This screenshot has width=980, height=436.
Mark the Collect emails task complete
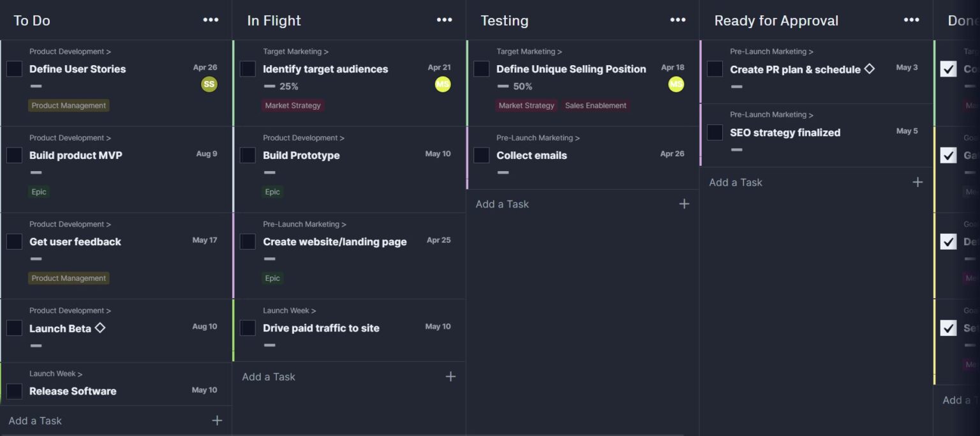[481, 155]
